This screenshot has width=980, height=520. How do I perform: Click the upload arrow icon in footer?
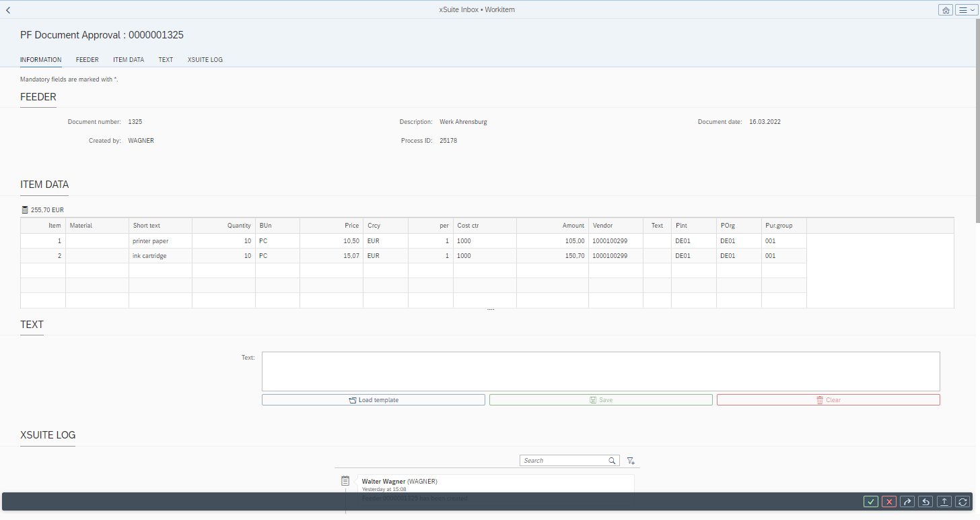tap(944, 502)
